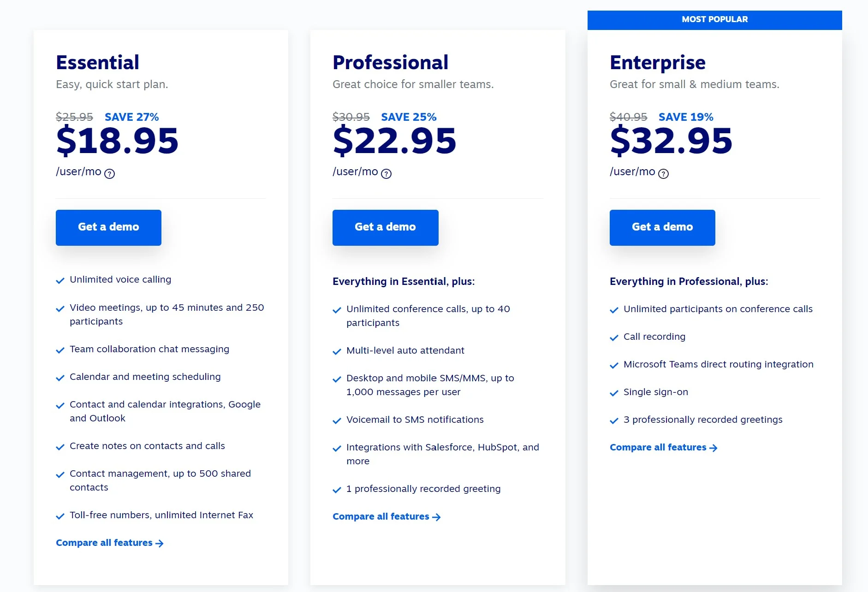Click checkmark beside Multi-level auto attendant
The image size is (868, 592).
tap(337, 352)
